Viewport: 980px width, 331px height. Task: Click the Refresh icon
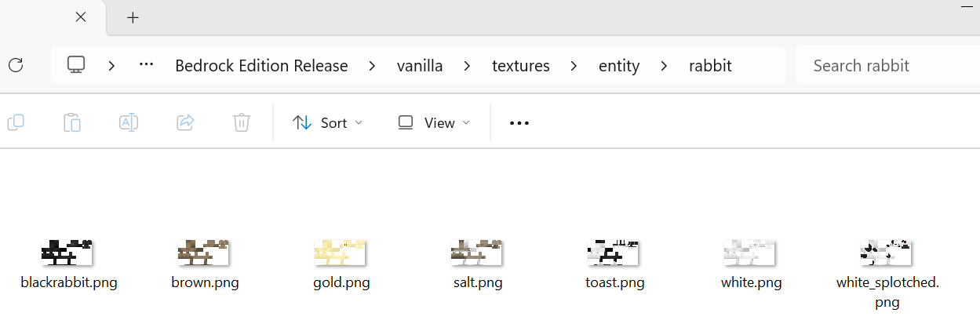tap(16, 65)
